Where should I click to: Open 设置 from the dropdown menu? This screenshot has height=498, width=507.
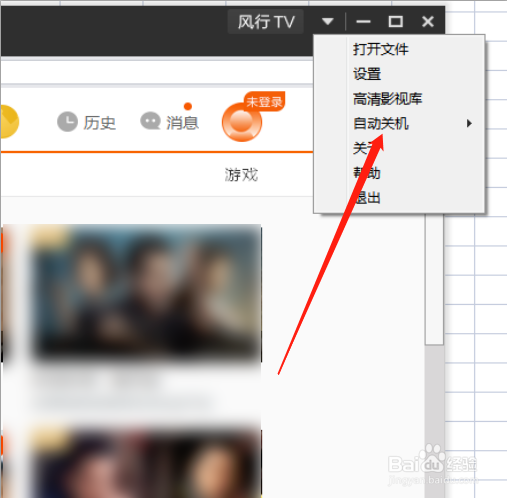point(367,74)
